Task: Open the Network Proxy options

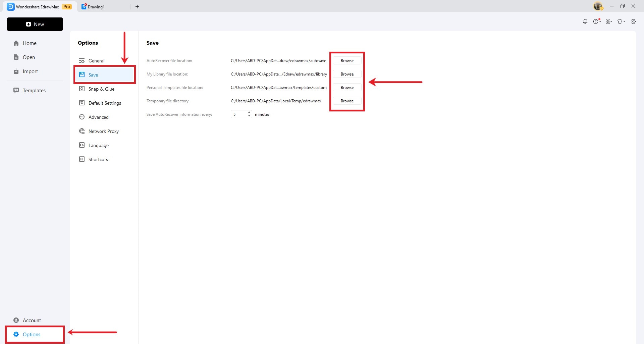Action: click(x=103, y=131)
